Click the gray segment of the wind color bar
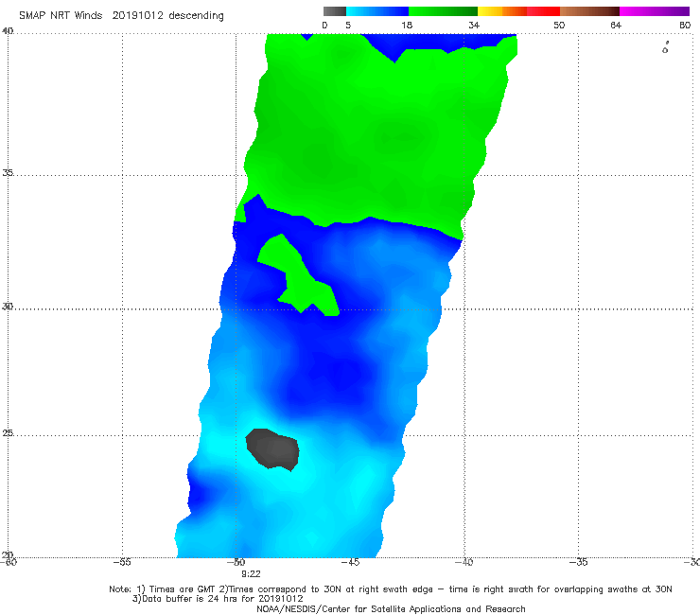700x615 pixels. 335,11
